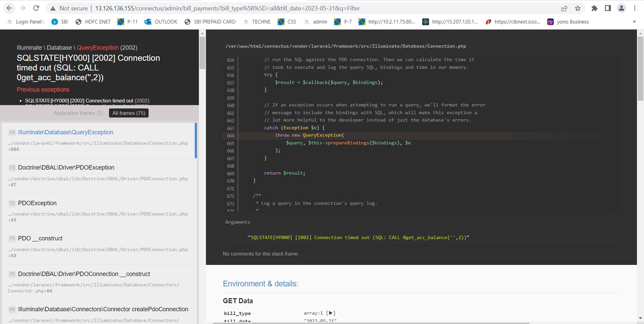This screenshot has width=644, height=324.
Task: Open the OUTLOOK bookmark
Action: 161,22
